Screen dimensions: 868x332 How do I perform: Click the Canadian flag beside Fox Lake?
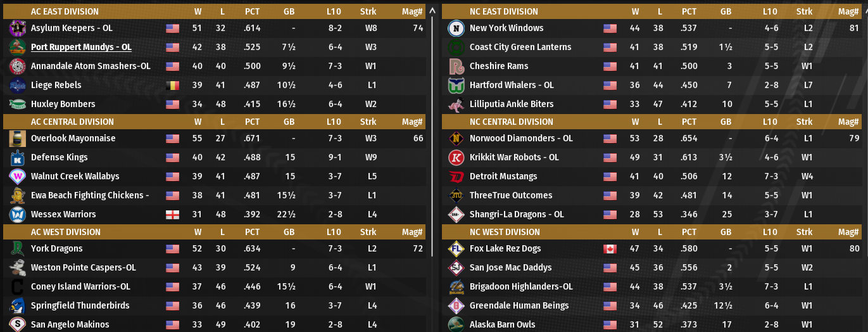click(x=610, y=248)
